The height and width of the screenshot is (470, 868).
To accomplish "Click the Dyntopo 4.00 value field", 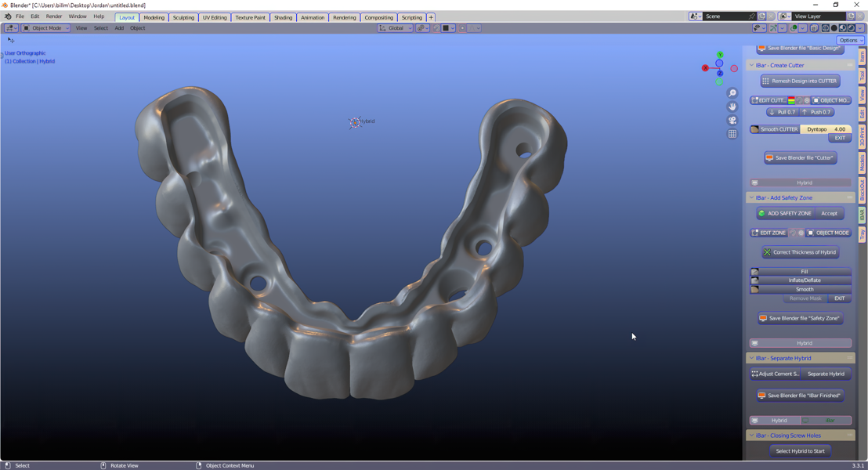I will click(x=826, y=129).
